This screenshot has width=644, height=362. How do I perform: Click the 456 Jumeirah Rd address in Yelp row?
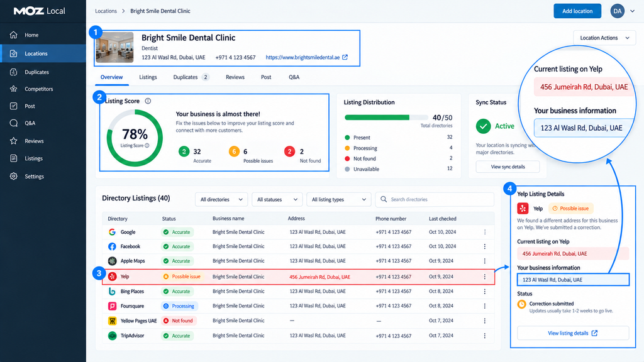(x=319, y=277)
